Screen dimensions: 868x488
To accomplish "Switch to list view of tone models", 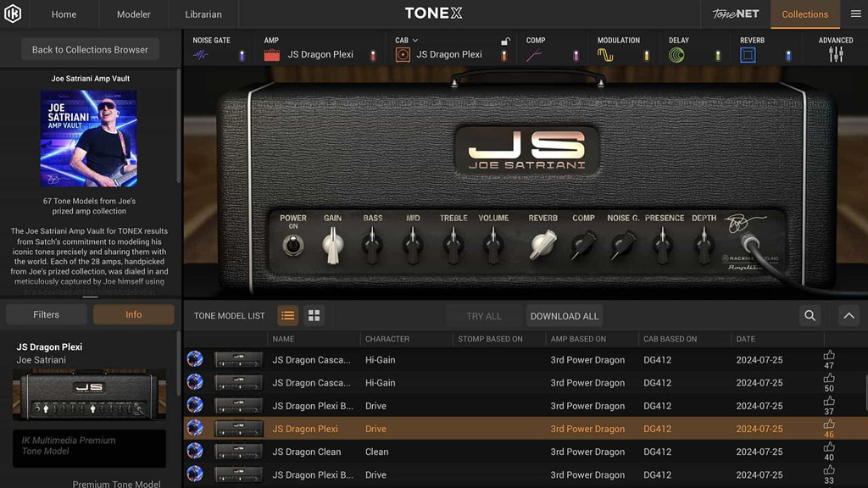I will tap(288, 315).
